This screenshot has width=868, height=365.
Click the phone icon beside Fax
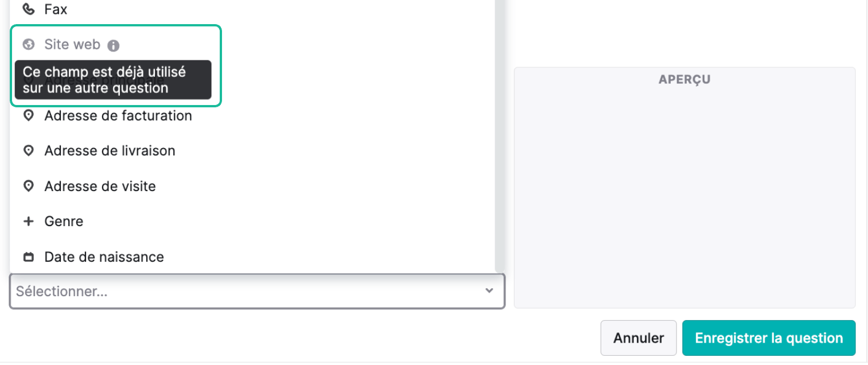(x=28, y=9)
